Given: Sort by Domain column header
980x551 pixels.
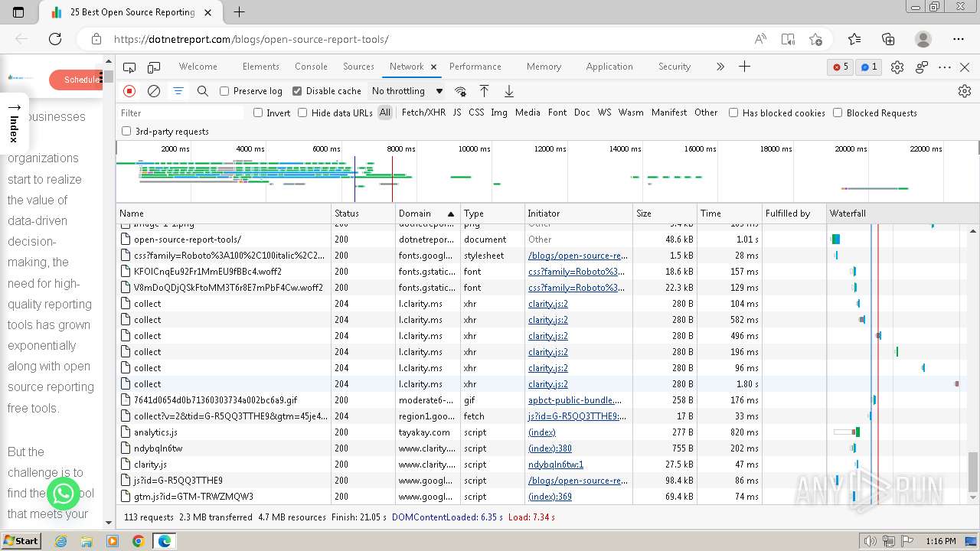Looking at the screenshot, I should click(x=427, y=214).
